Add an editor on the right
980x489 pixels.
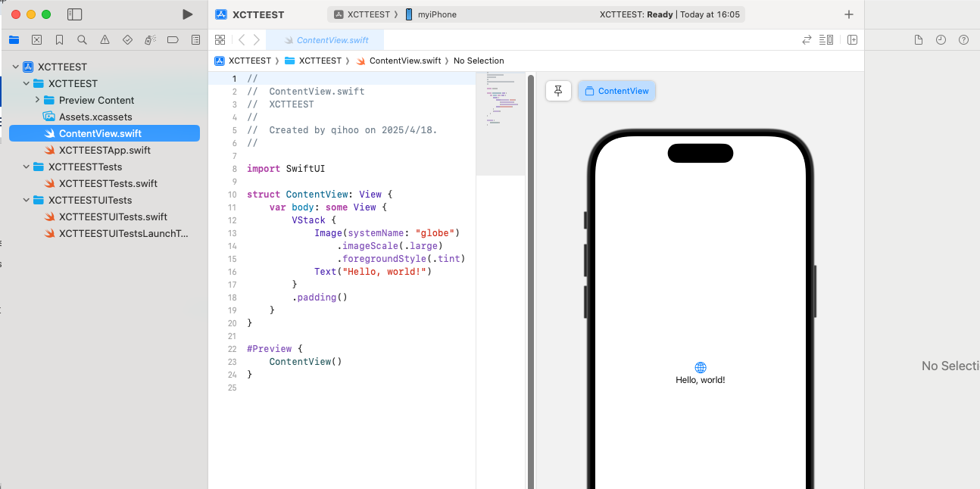pos(852,40)
